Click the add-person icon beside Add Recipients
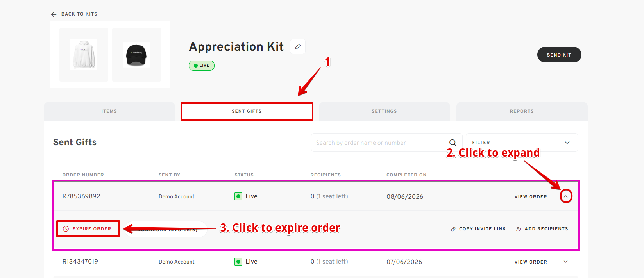Screen dimensions: 644x278 coord(519,229)
